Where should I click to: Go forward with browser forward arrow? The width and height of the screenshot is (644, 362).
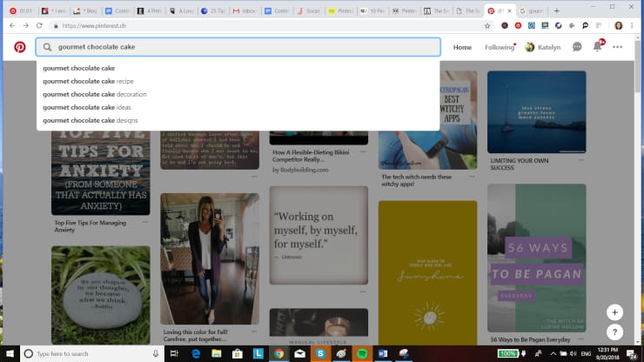[26, 25]
